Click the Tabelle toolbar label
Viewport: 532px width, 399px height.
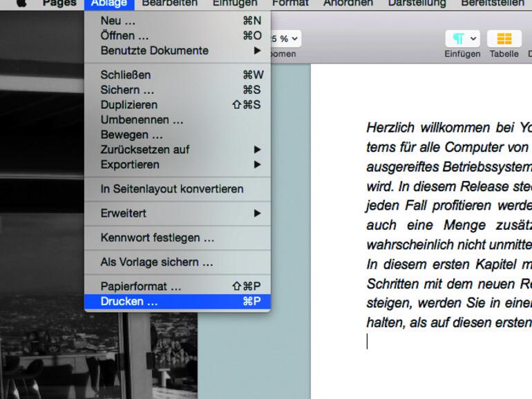click(x=504, y=54)
